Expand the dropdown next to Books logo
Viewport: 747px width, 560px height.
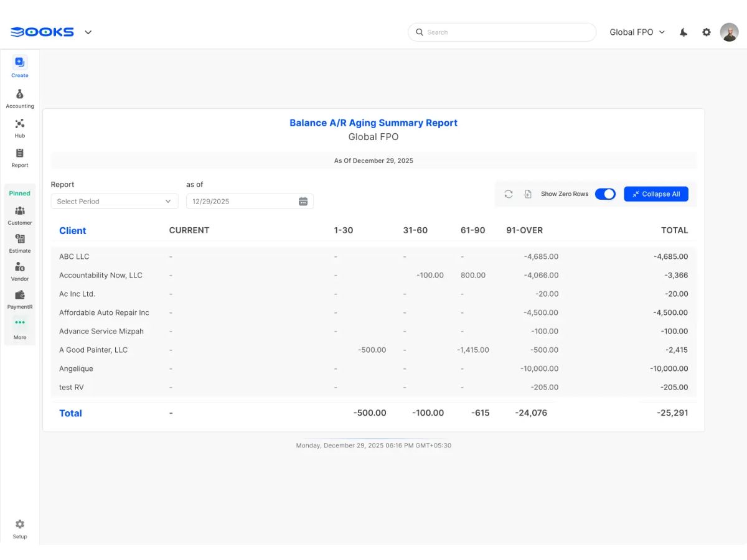coord(88,32)
